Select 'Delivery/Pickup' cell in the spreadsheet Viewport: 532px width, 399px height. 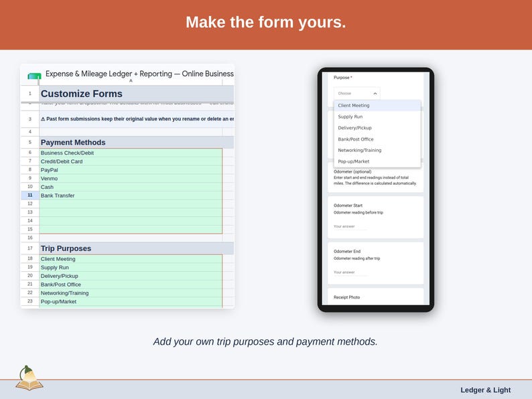[x=131, y=276]
